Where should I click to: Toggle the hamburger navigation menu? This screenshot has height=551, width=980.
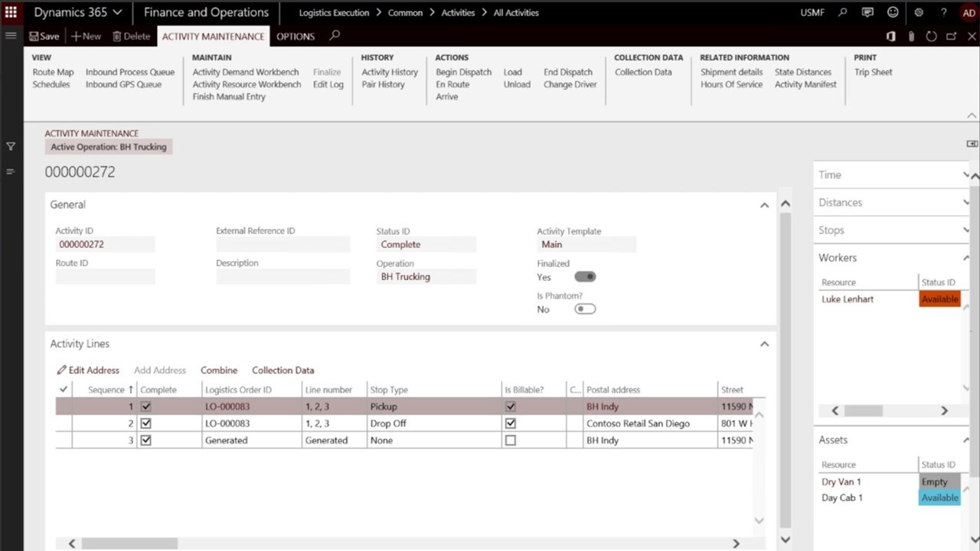11,36
